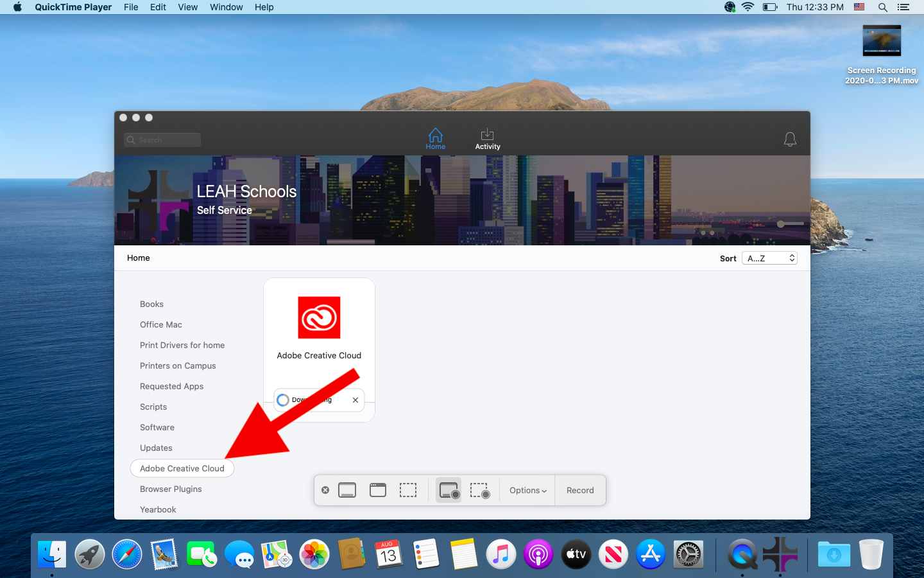Click the US flag input source icon

[859, 7]
